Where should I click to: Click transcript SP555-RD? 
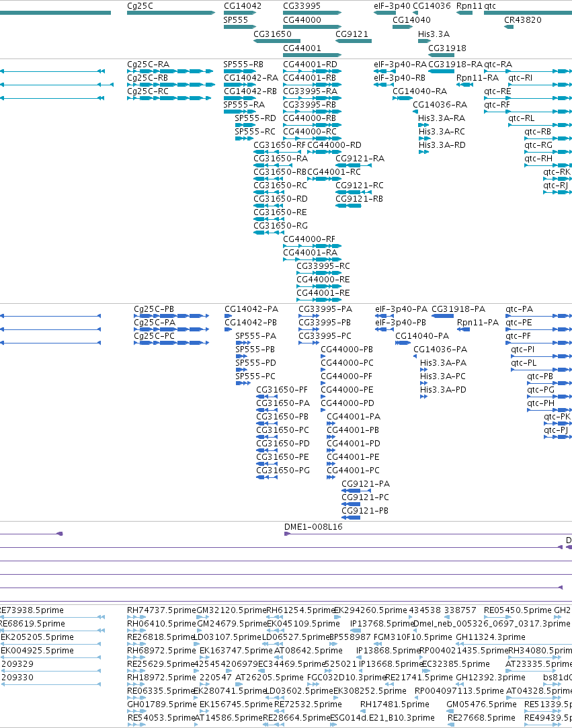255,118
